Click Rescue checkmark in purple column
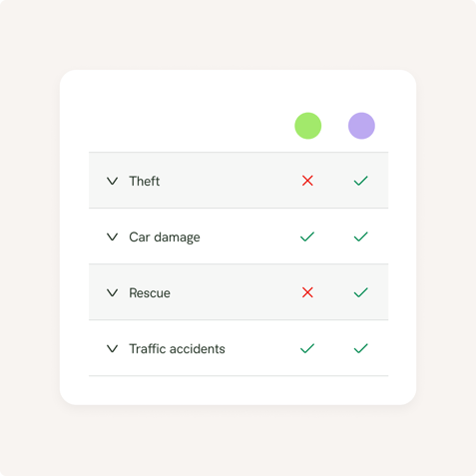The width and height of the screenshot is (476, 476). tap(360, 292)
